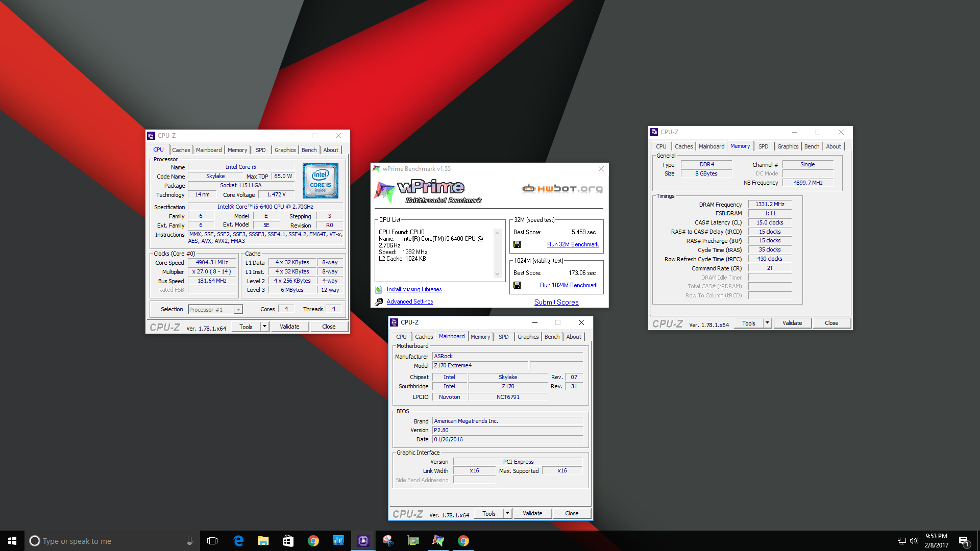Click Tools button in CPU-Z Mainboard window
This screenshot has width=980, height=551.
coord(489,513)
